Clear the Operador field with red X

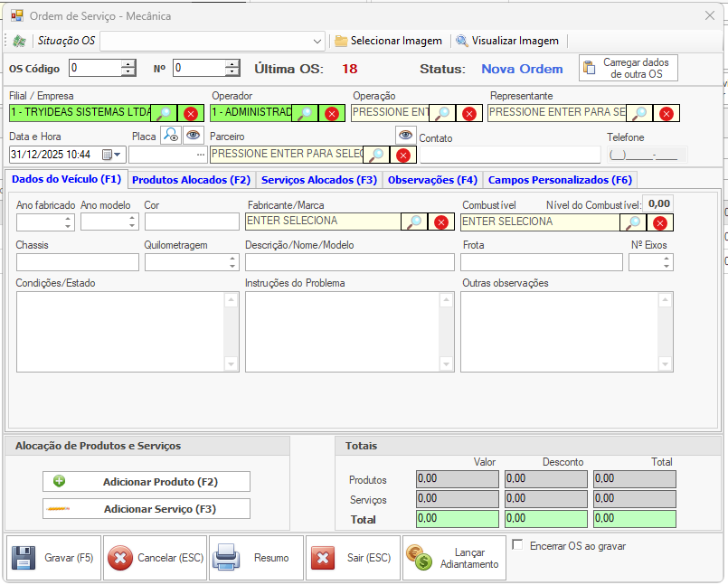click(332, 113)
